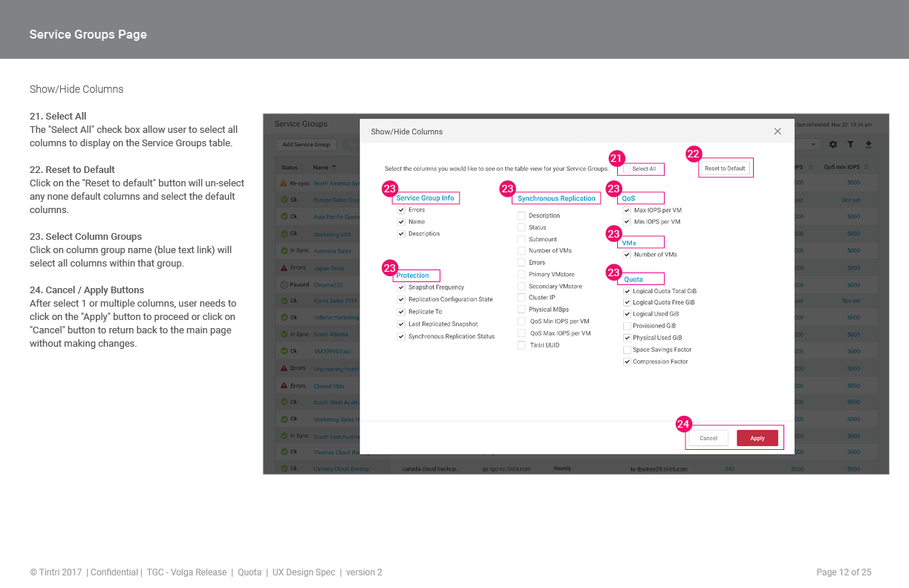This screenshot has height=588, width=909.
Task: Click the warning icon on North America row
Action: click(284, 183)
